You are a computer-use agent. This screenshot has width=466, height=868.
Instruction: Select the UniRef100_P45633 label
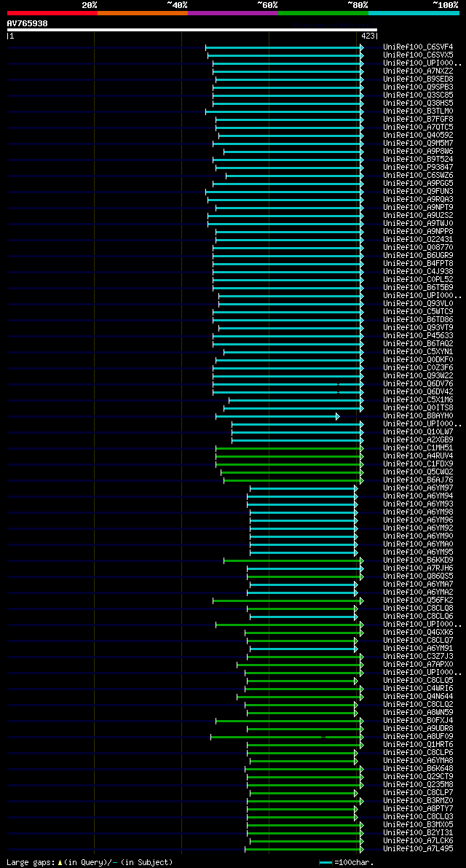[418, 336]
